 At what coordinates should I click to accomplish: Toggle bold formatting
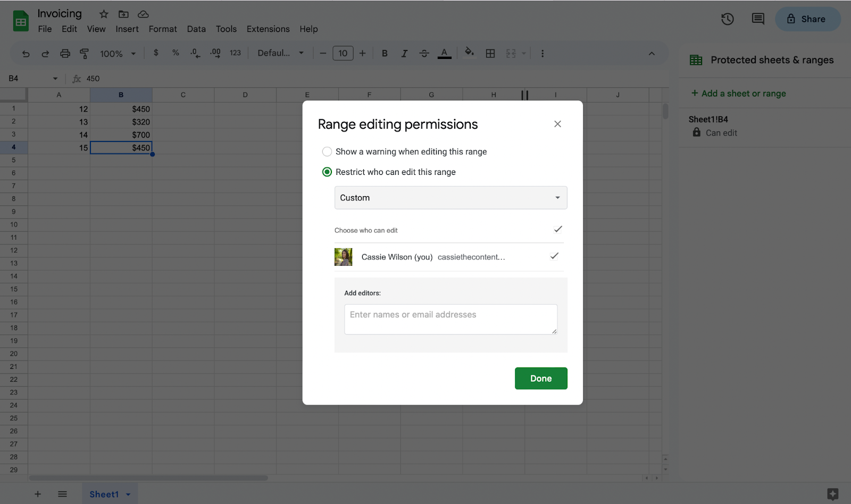[x=385, y=53]
